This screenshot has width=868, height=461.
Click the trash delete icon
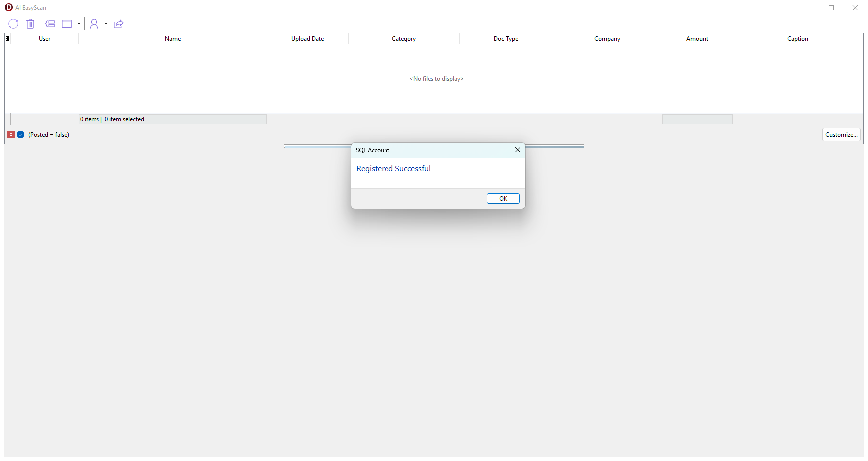[30, 24]
